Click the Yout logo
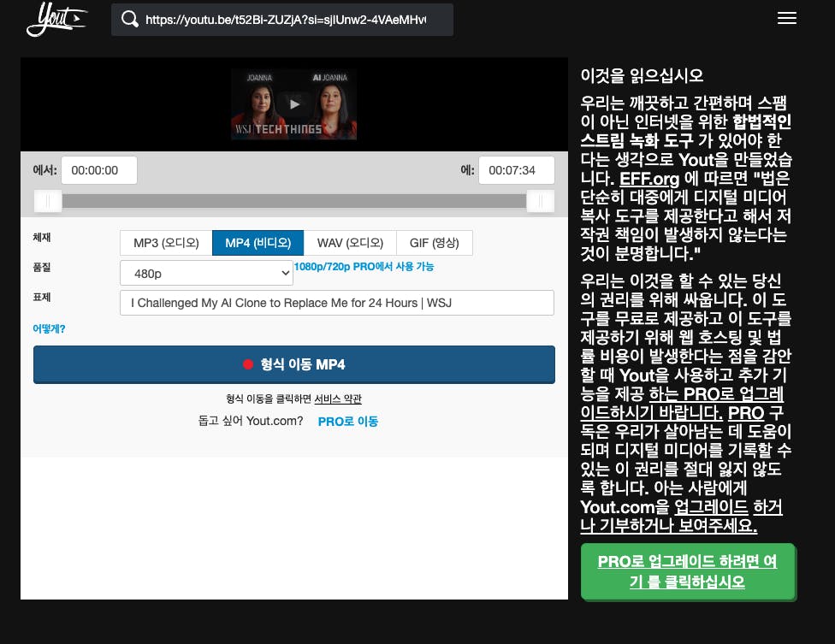This screenshot has height=644, width=835. pyautogui.click(x=56, y=19)
